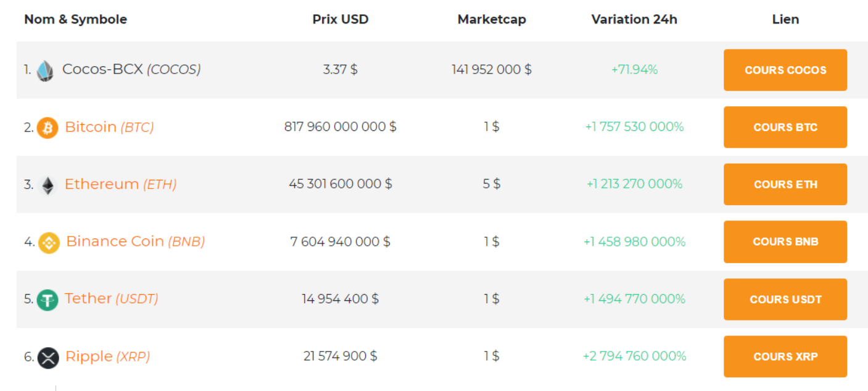Click the Bitcoin orange logo icon

48,127
